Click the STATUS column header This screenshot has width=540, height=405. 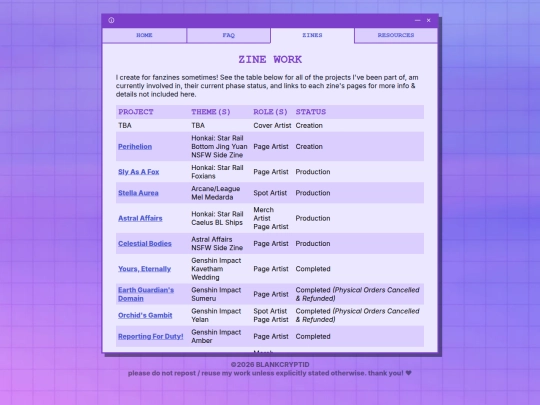[x=311, y=112]
